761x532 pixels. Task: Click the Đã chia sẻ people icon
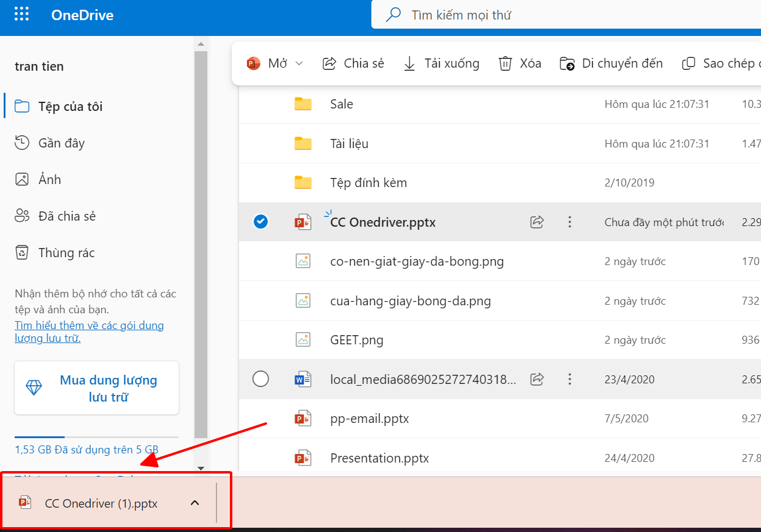click(x=22, y=216)
